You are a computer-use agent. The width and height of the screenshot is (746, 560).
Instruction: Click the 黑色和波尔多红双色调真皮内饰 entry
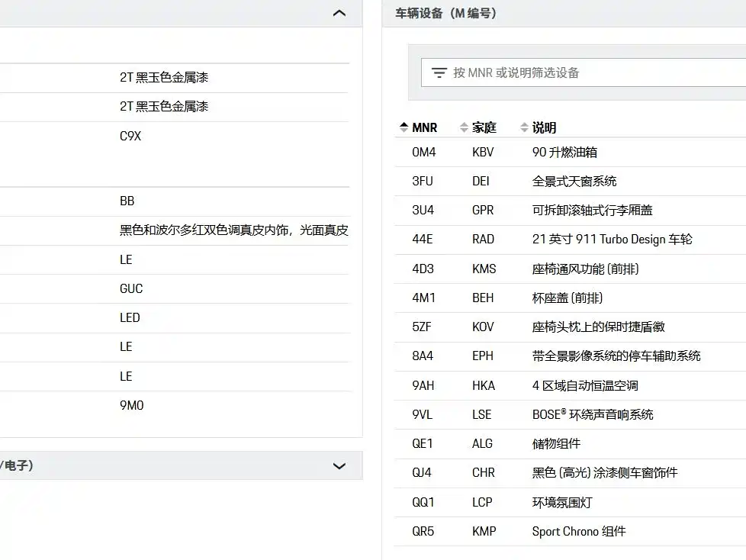[x=234, y=230]
